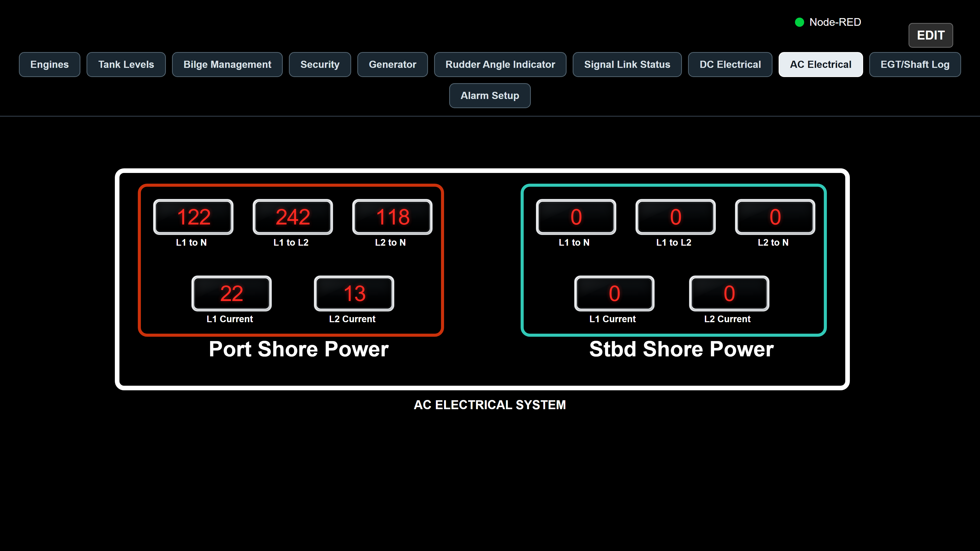This screenshot has height=551, width=980.
Task: Click the Stbd panel L2 Current label
Action: click(x=727, y=319)
